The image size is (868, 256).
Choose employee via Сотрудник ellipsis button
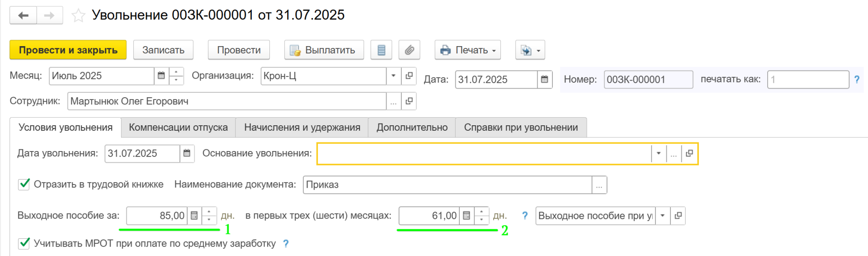(393, 101)
